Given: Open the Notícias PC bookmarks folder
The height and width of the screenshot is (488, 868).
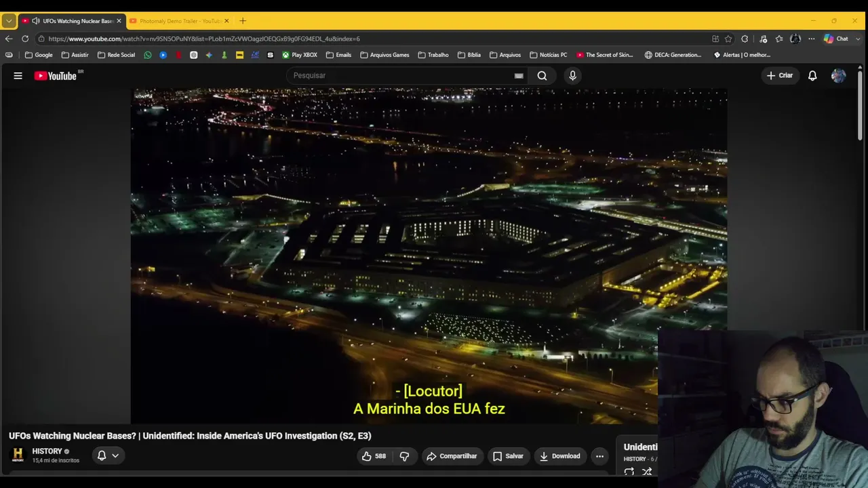Looking at the screenshot, I should (548, 55).
